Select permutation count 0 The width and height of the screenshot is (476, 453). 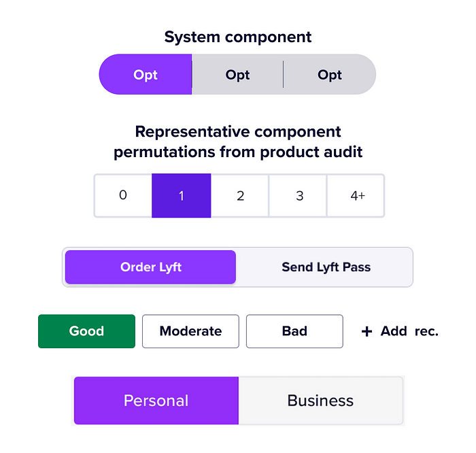point(123,195)
